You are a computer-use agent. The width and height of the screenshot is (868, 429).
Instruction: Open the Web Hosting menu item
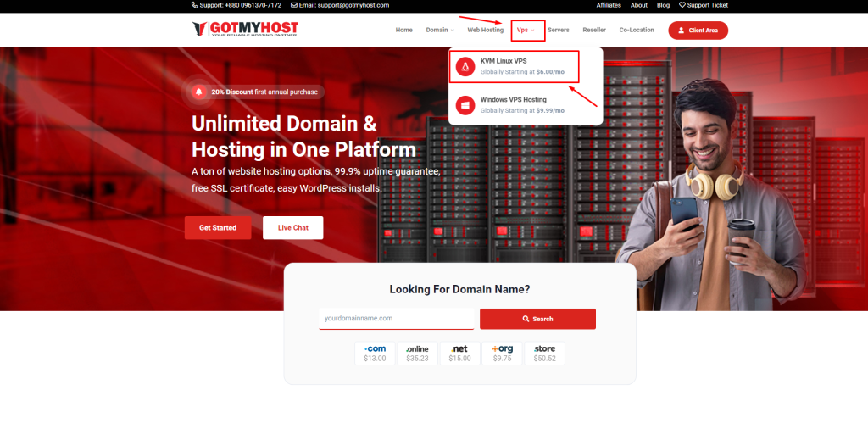[485, 30]
